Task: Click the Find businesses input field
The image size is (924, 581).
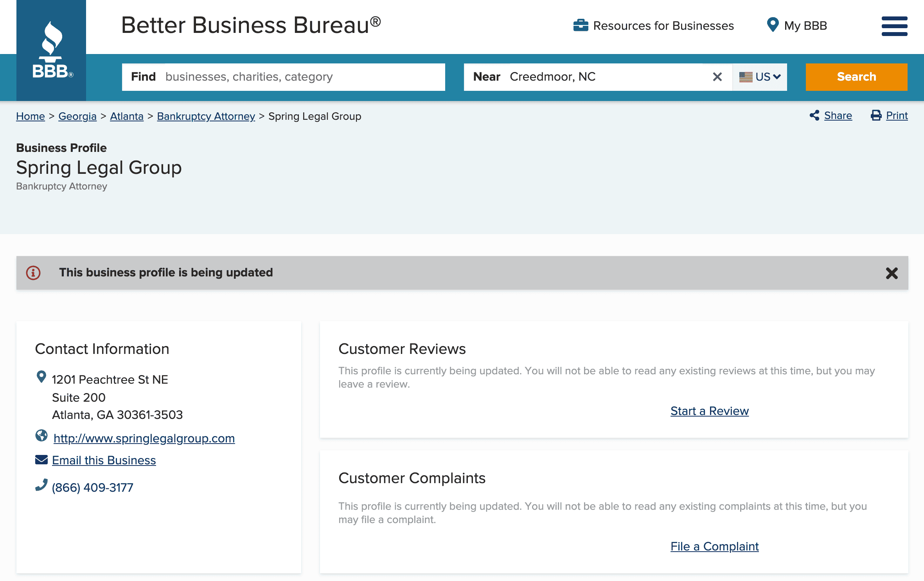Action: [284, 77]
